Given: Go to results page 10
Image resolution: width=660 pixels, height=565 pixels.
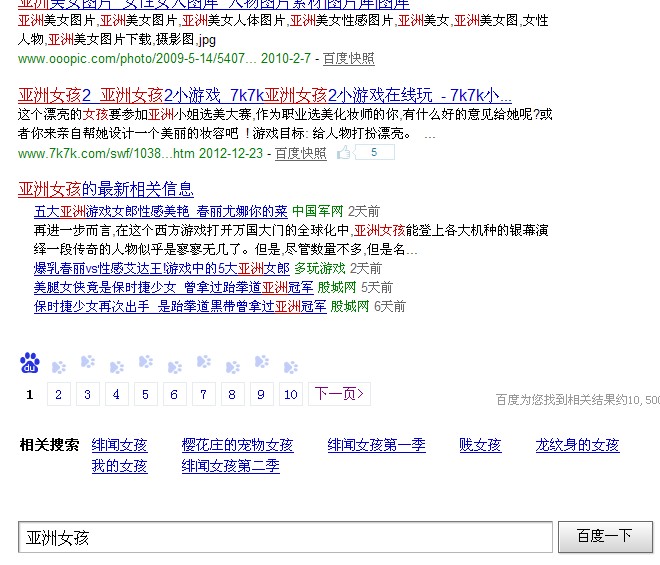Looking at the screenshot, I should 291,394.
